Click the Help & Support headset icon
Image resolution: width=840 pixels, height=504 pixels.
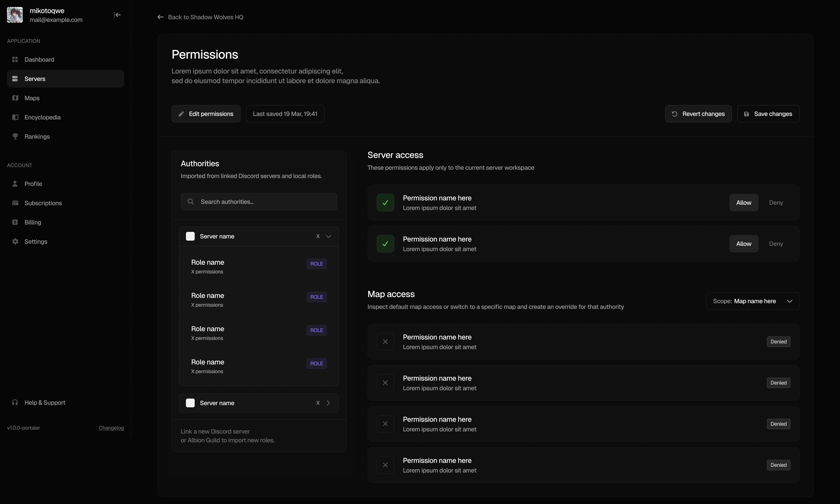(x=15, y=402)
